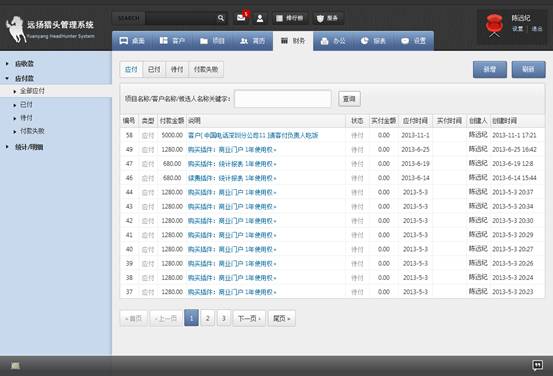Go to pagination page 3
Image resolution: width=553 pixels, height=376 pixels.
coord(224,318)
